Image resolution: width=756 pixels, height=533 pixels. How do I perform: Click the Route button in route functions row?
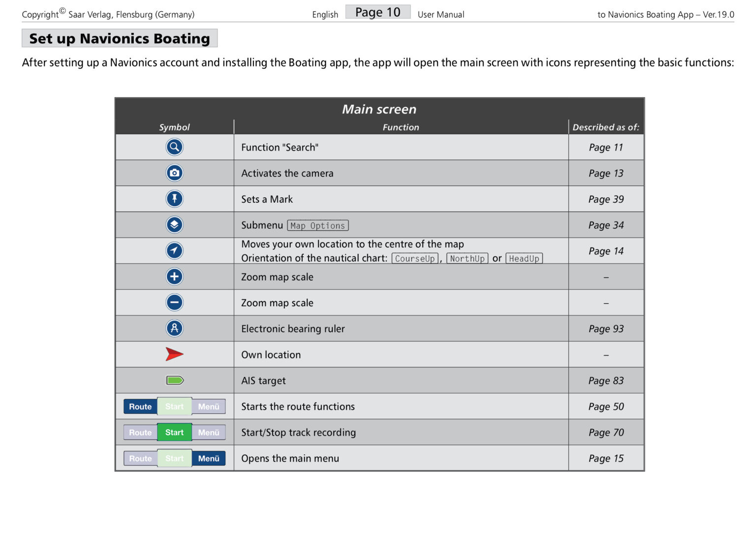point(140,406)
